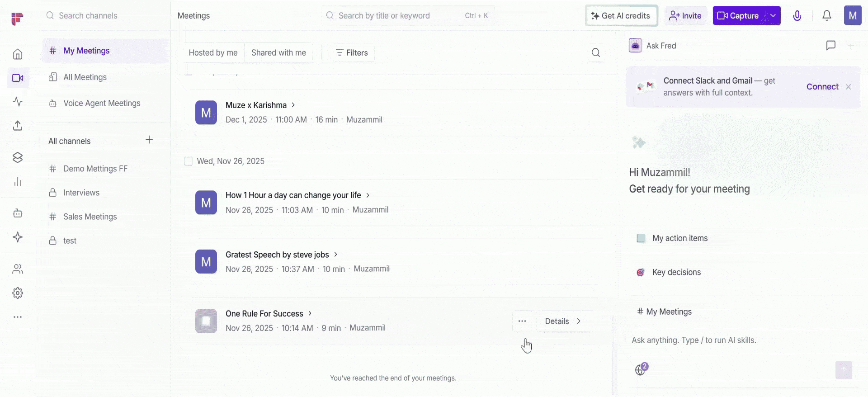The image size is (868, 397).
Task: Open the activity pulse sidebar icon
Action: pyautogui.click(x=18, y=101)
